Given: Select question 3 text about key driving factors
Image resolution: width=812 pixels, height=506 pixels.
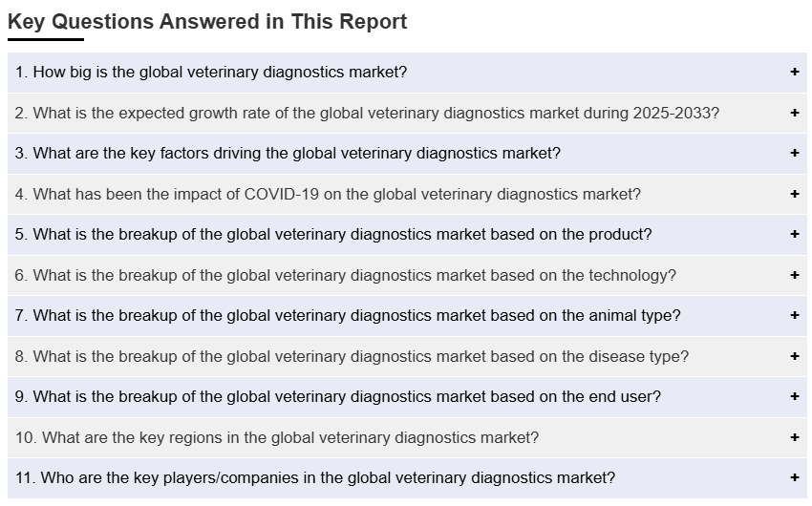Looking at the screenshot, I should pos(288,154).
